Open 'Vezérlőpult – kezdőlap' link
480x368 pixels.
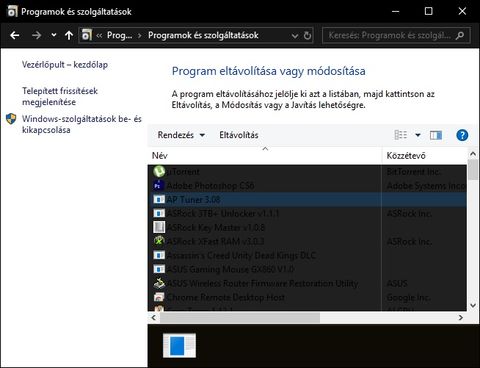click(x=65, y=65)
